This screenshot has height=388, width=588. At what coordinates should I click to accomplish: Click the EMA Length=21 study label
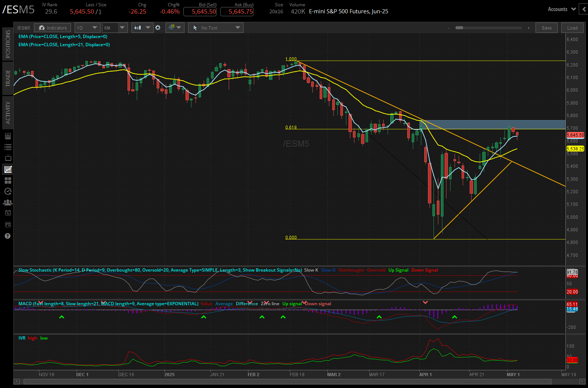click(64, 45)
